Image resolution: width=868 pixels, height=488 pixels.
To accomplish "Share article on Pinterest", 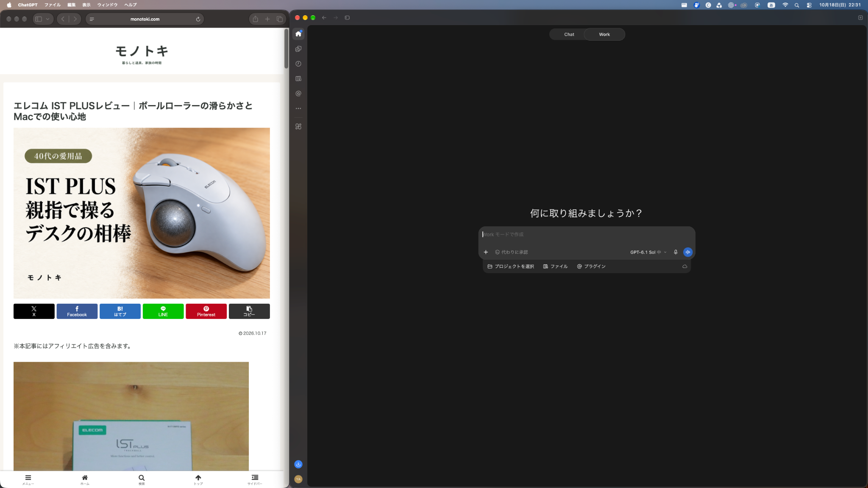I will coord(206,311).
